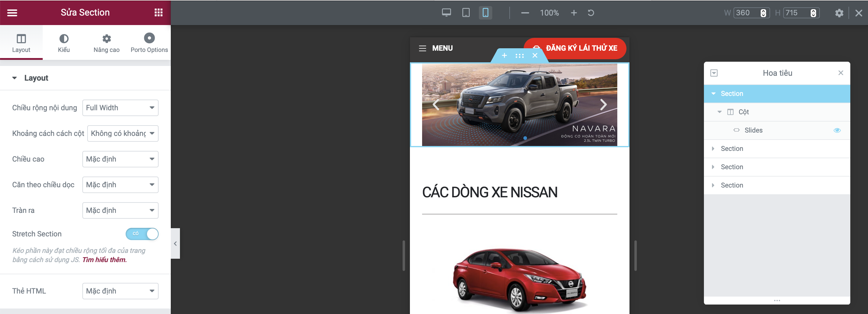Toggle the Stretch Section switch
Image resolution: width=868 pixels, height=314 pixels.
142,234
